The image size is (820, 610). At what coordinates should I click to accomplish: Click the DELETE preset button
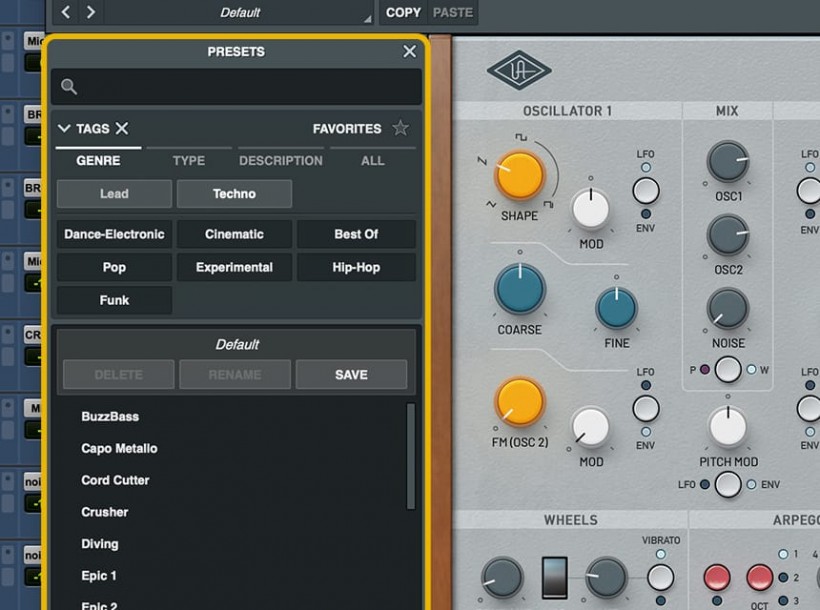click(x=119, y=375)
